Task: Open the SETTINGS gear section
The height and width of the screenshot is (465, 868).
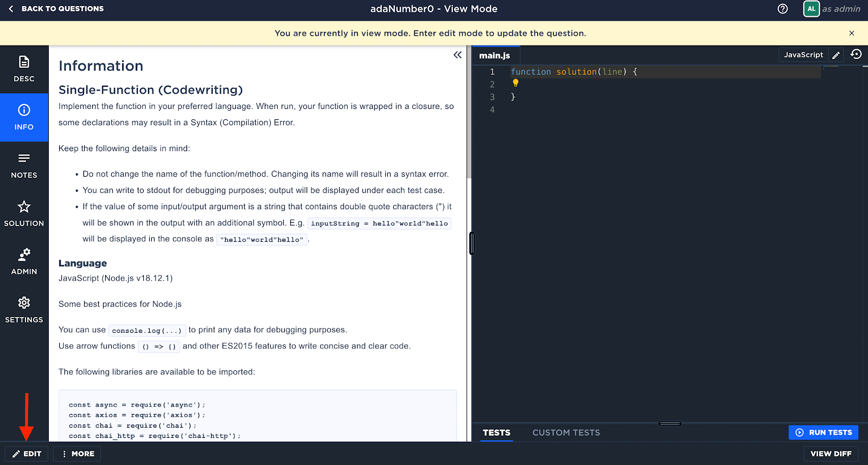Action: point(24,311)
